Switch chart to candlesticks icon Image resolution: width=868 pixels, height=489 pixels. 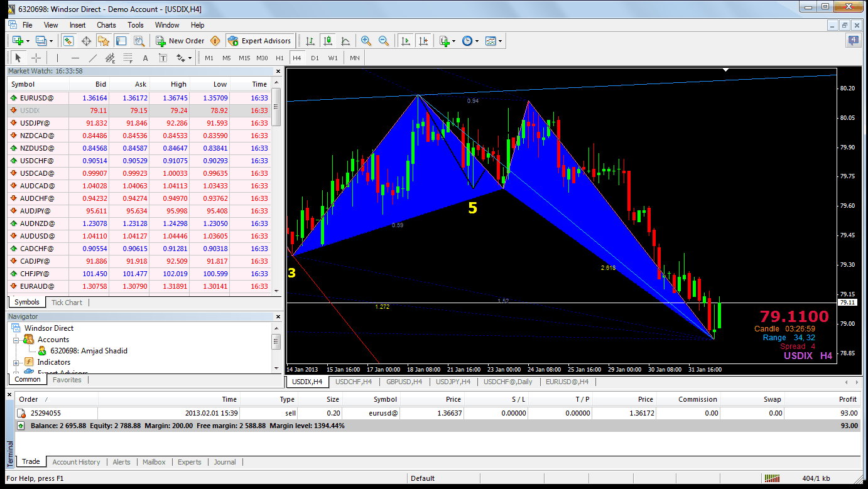pos(328,41)
